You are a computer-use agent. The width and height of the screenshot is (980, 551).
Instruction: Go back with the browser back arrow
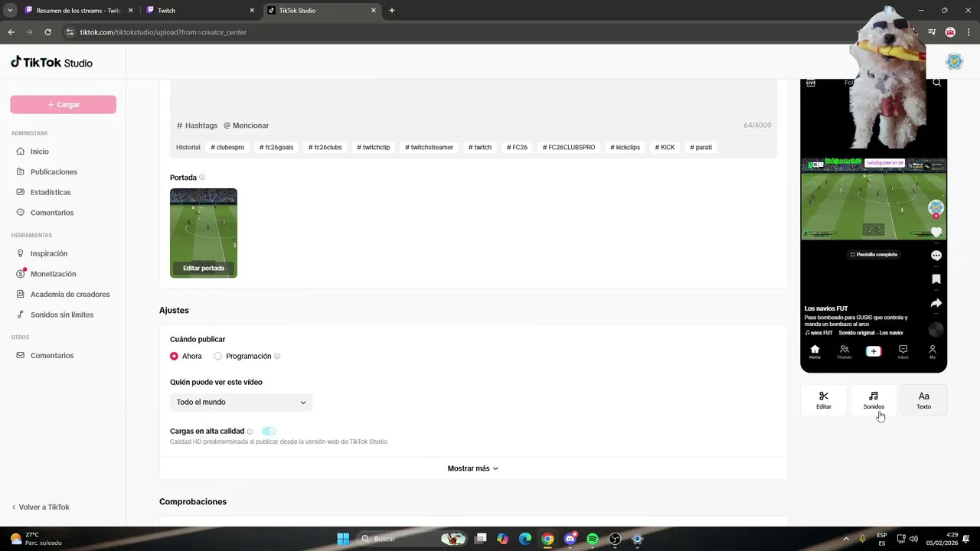[11, 32]
